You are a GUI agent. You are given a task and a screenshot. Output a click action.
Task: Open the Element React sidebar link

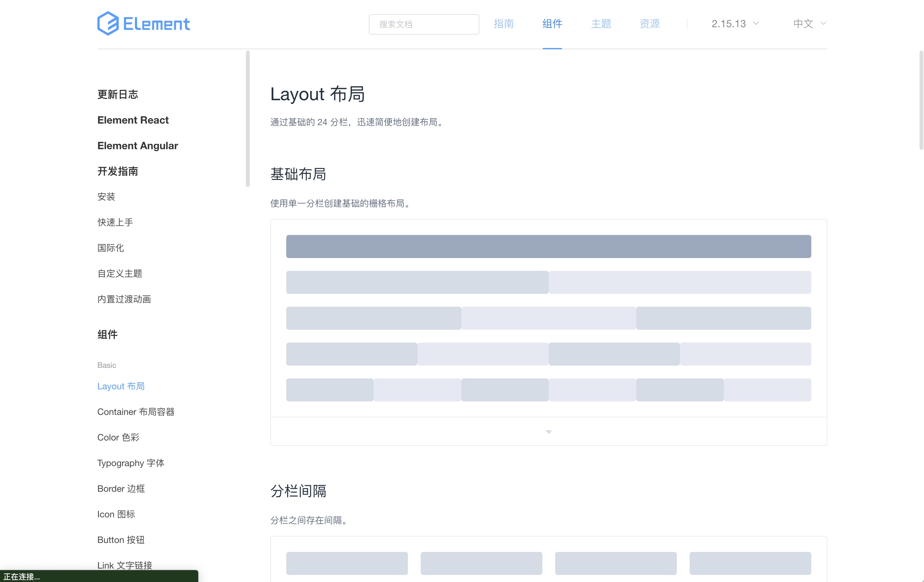(x=133, y=120)
